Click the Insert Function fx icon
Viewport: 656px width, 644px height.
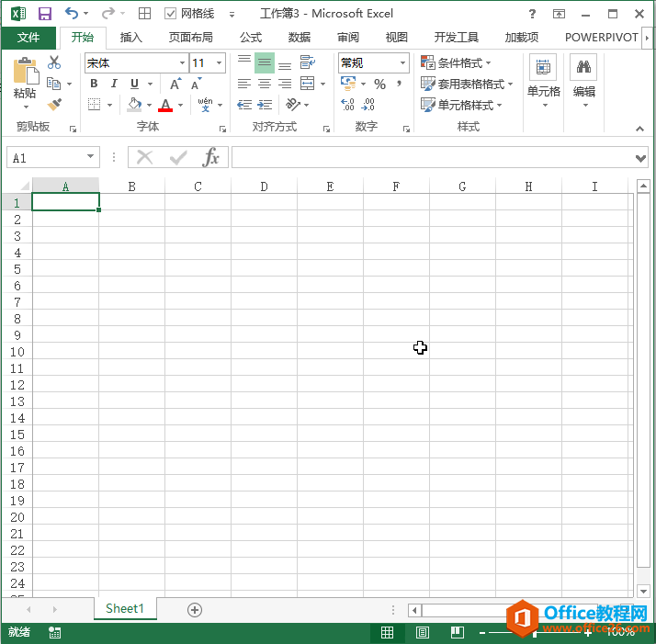[211, 157]
